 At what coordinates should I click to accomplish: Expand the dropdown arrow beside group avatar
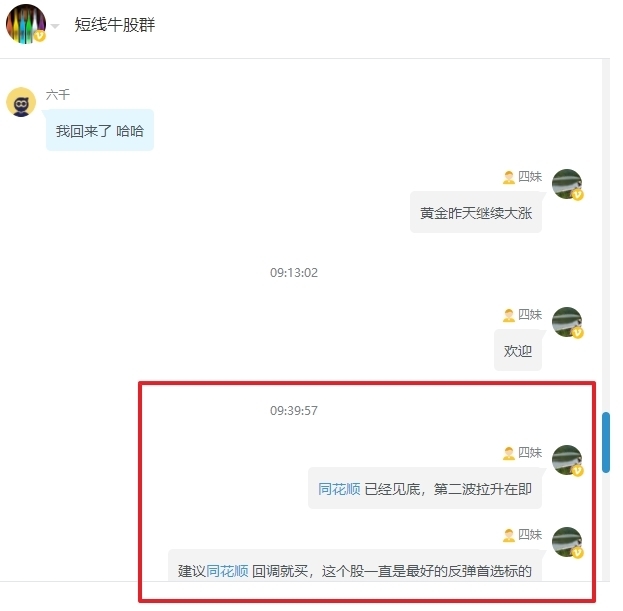pos(55,27)
